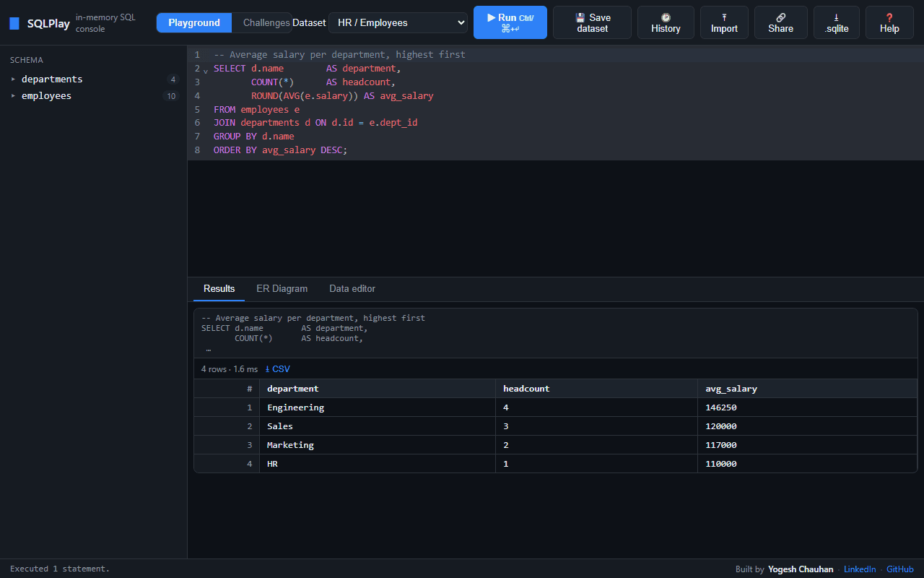This screenshot has height=578, width=924.
Task: Place cursor on GROUP BY d.name line
Action: tap(254, 137)
